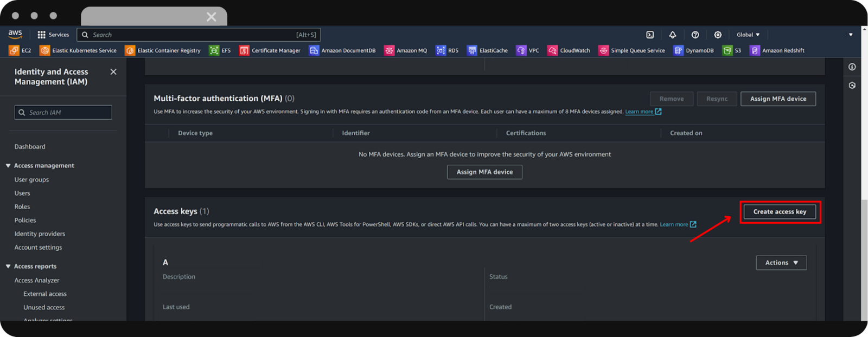The image size is (868, 337).
Task: Click the AWS logo home icon
Action: pyautogui.click(x=15, y=34)
